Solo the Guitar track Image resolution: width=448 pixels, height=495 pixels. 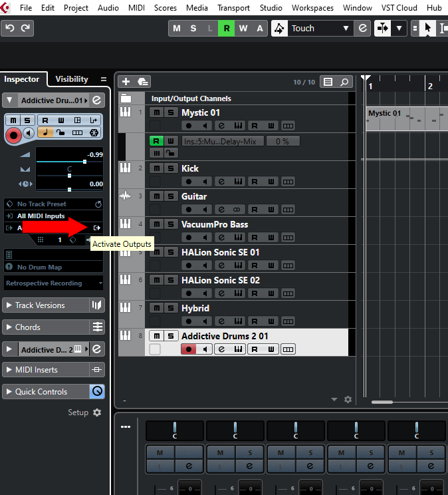point(171,196)
